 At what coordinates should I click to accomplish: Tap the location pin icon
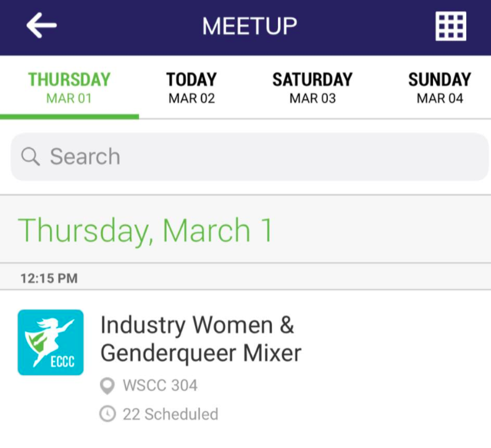click(x=107, y=386)
